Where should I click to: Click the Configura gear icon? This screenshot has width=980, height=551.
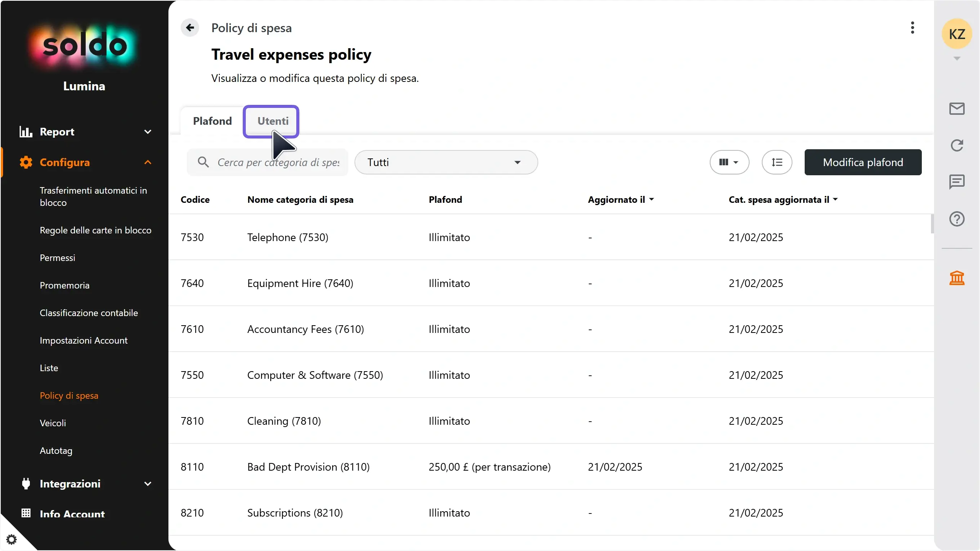point(26,162)
